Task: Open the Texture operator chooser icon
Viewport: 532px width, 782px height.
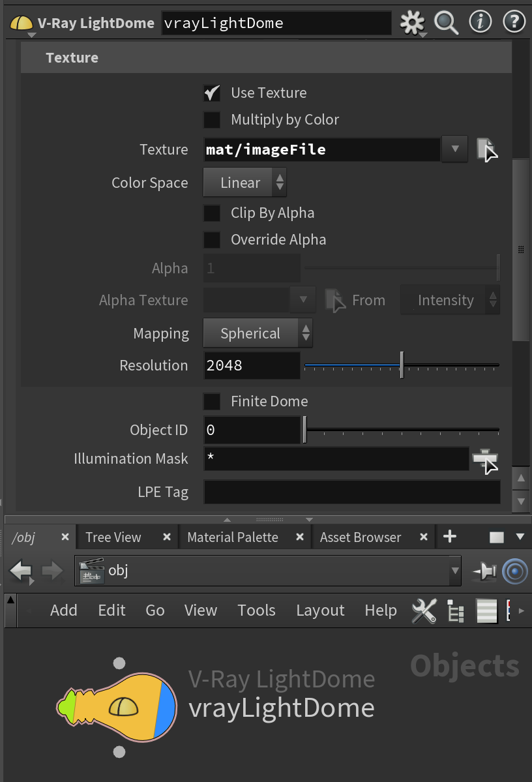Action: pos(486,149)
